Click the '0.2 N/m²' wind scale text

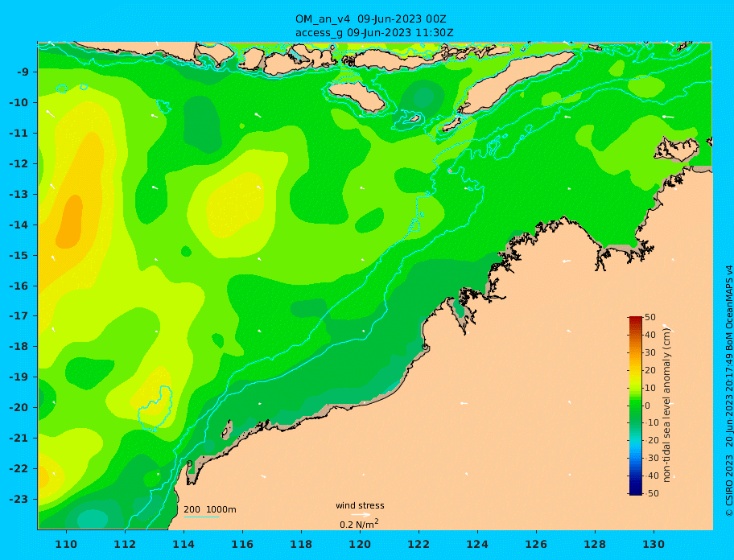pos(360,524)
